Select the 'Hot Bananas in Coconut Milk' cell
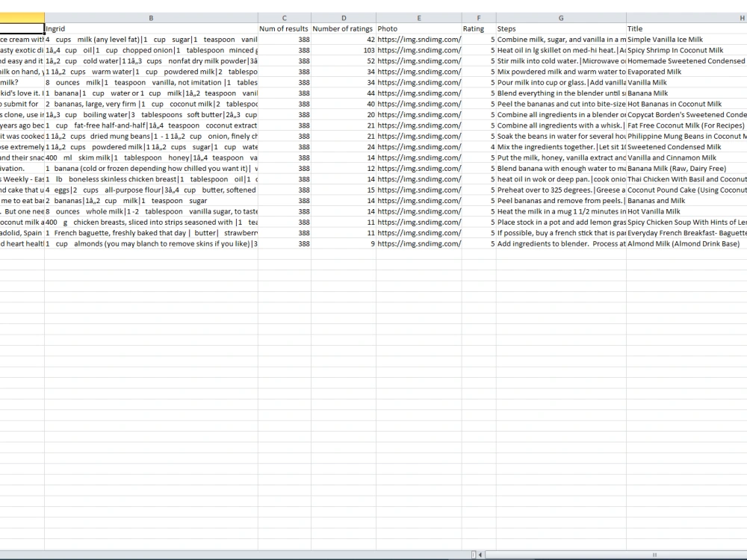This screenshot has height=560, width=747. click(686, 104)
